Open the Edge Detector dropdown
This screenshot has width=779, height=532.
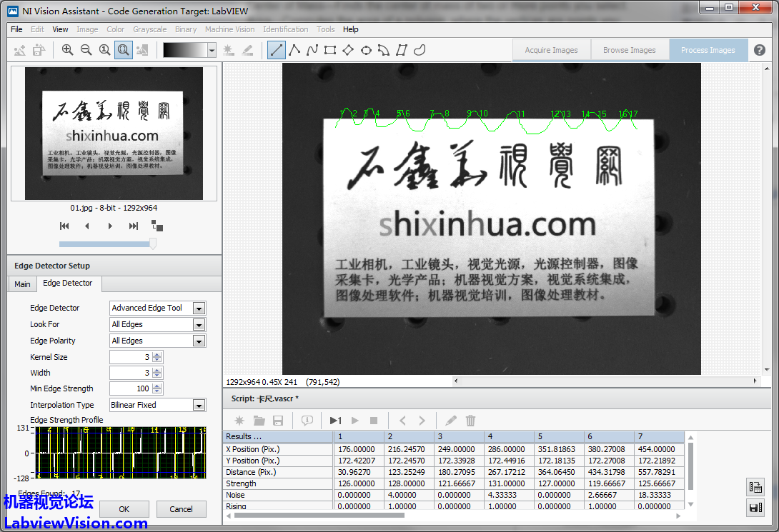(199, 308)
